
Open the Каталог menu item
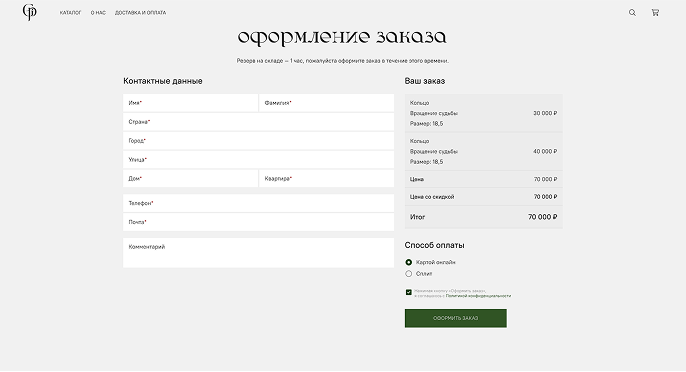click(x=70, y=13)
